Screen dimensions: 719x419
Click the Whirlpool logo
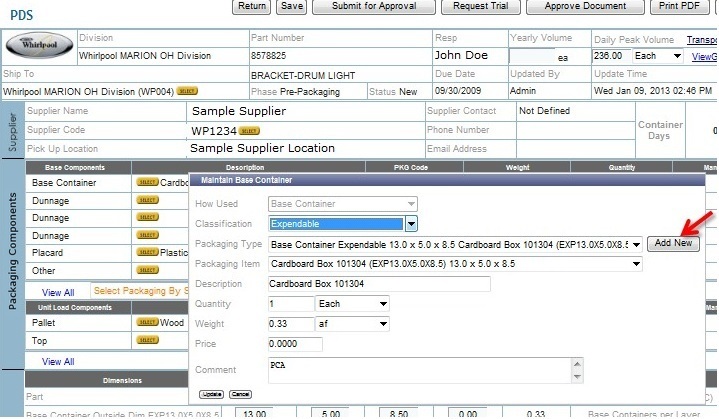click(x=39, y=45)
